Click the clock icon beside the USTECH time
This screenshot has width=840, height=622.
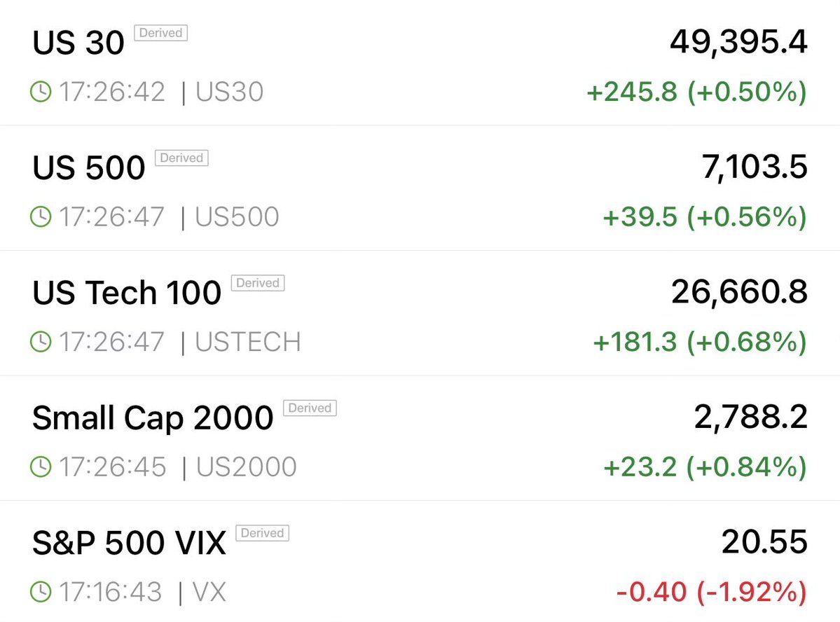pos(41,342)
